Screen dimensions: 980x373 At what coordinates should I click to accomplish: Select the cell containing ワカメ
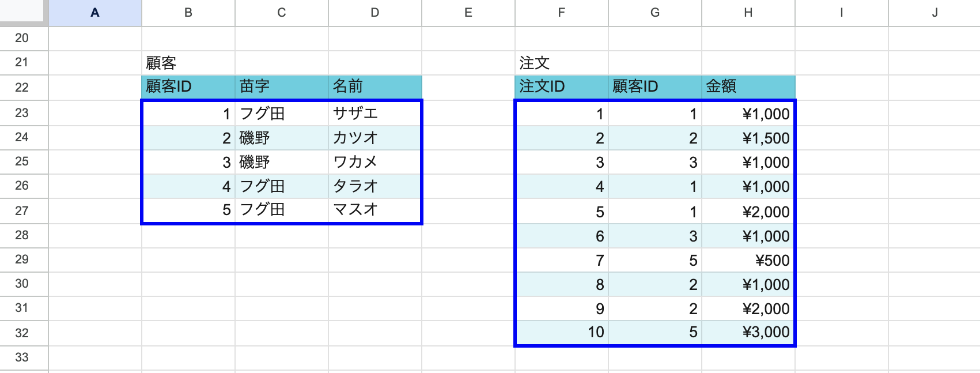tap(374, 162)
